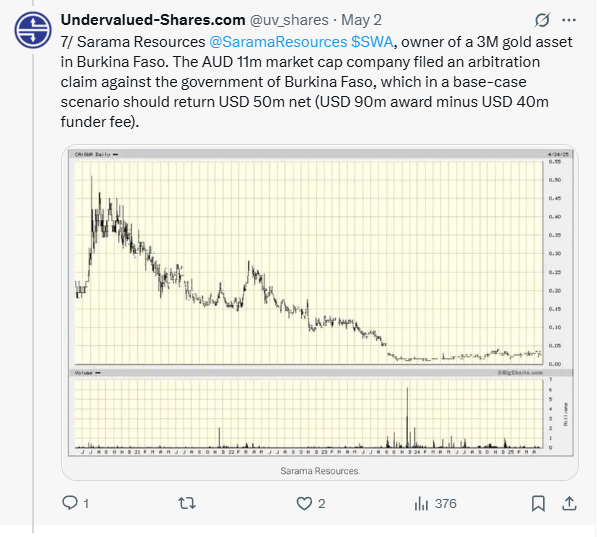This screenshot has height=537, width=599.
Task: Click the reply comment bubble icon
Action: (x=70, y=503)
